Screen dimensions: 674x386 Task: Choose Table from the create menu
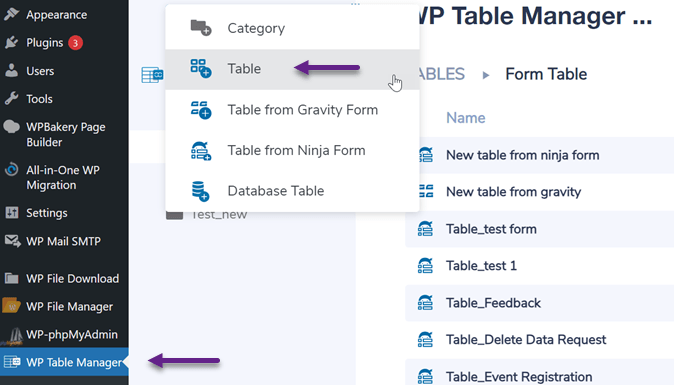pyautogui.click(x=292, y=69)
